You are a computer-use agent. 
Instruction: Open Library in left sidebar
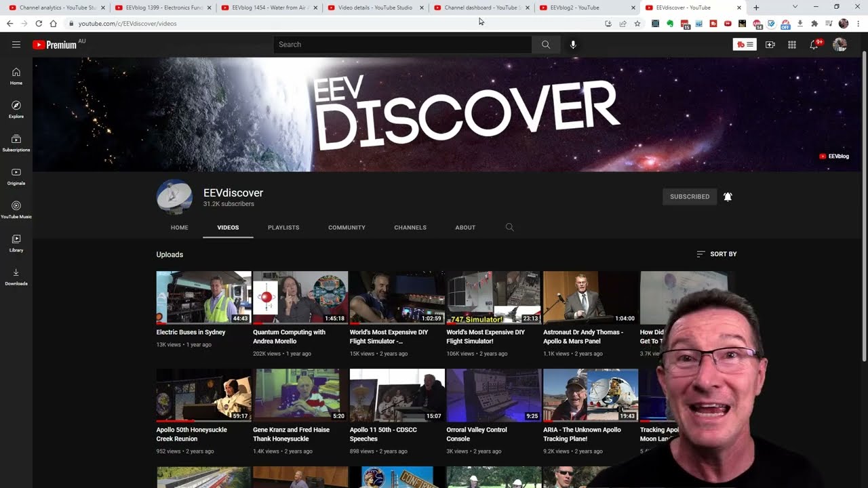pos(16,243)
